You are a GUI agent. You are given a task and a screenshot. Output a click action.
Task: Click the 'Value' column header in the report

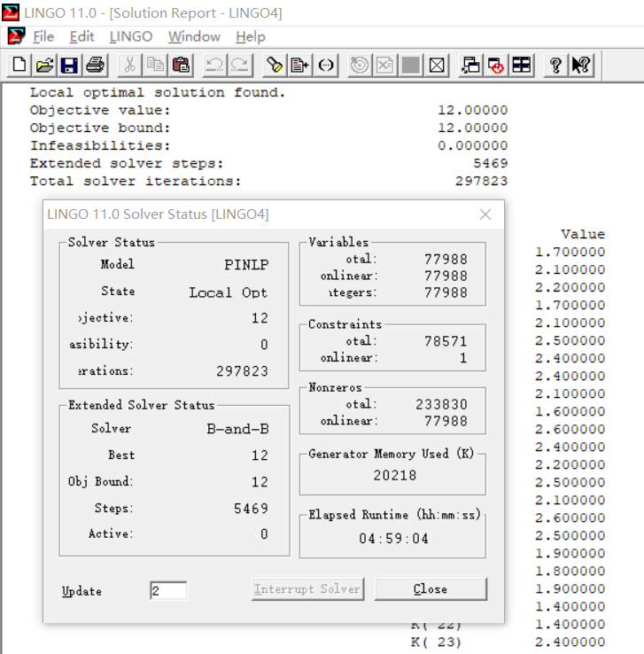583,234
